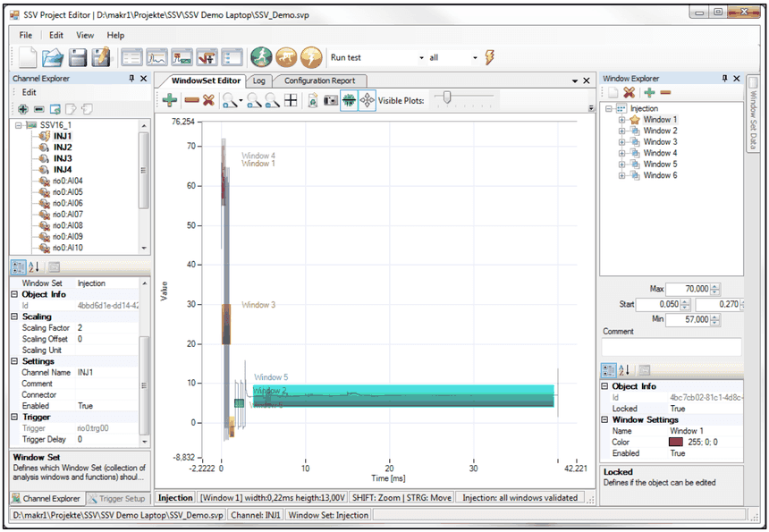
Task: Collapse the Trigger property section
Action: pyautogui.click(x=14, y=417)
